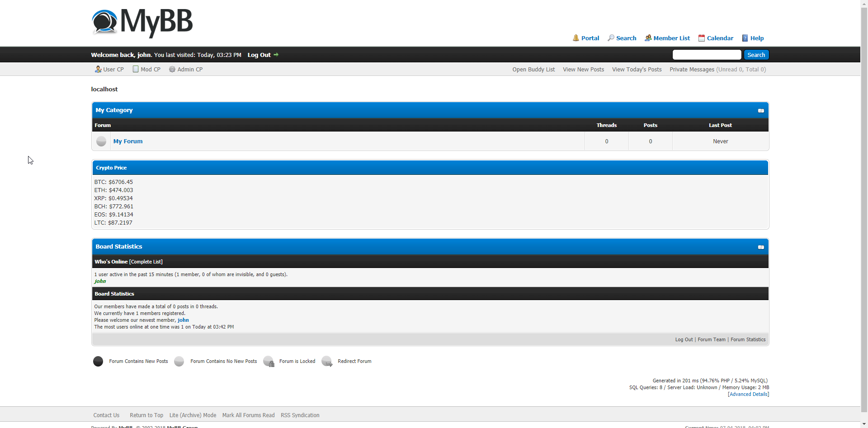Open the Advanced Details link
The width and height of the screenshot is (868, 428).
(x=748, y=394)
